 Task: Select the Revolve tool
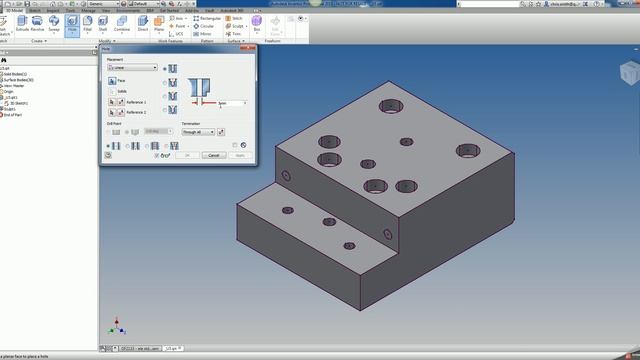(37, 24)
